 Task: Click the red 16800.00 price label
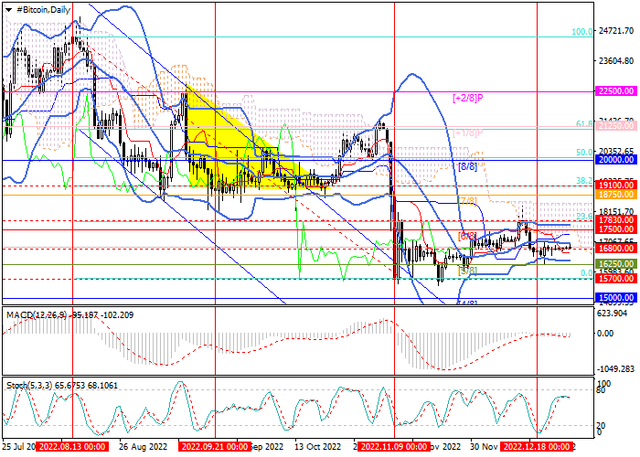pos(616,248)
